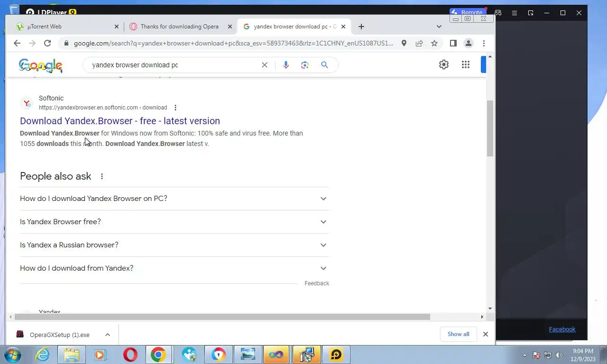This screenshot has width=607, height=364.
Task: Search by image with Google Lens
Action: pyautogui.click(x=305, y=65)
